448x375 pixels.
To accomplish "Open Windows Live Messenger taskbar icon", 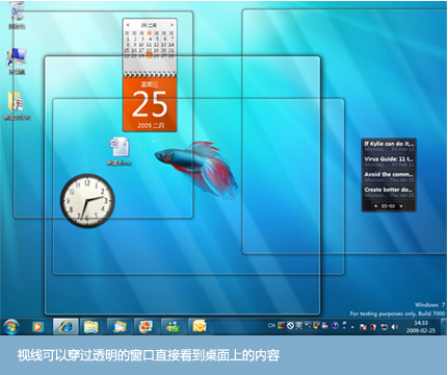I will coord(173,326).
